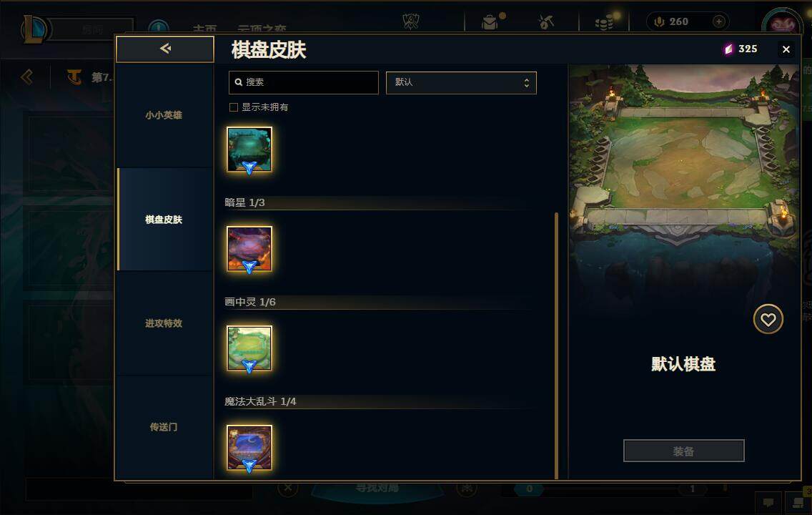The height and width of the screenshot is (515, 812).
Task: Click the purple star shards currency icon
Action: [x=728, y=49]
